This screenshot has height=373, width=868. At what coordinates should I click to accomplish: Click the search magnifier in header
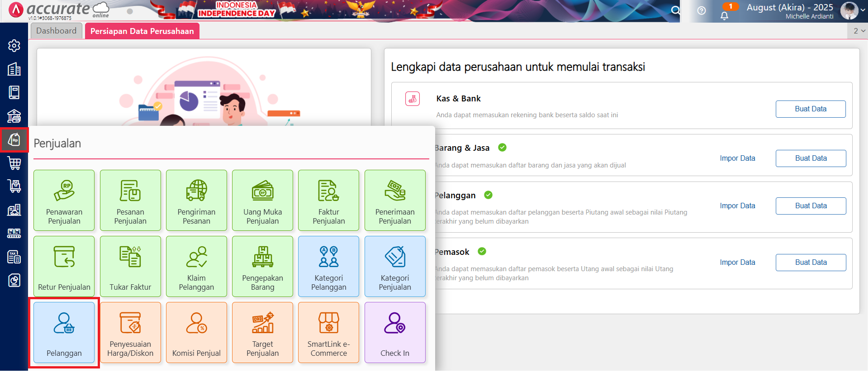[x=675, y=10]
